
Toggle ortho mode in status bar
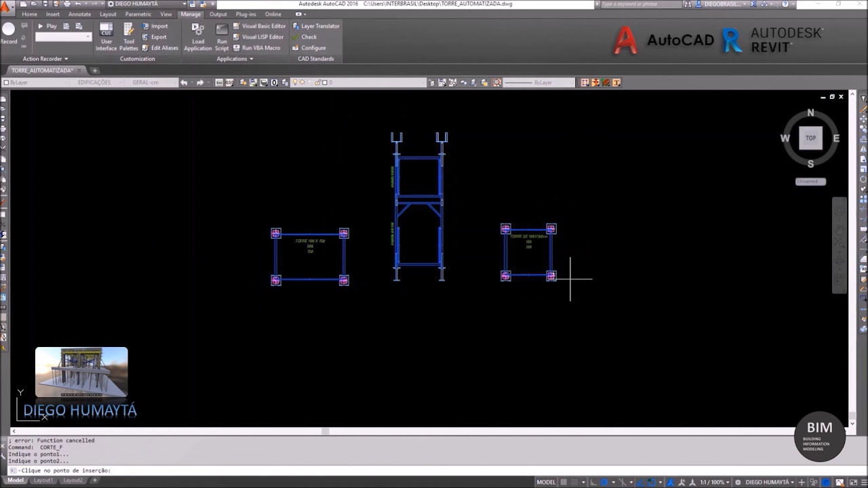tap(593, 483)
